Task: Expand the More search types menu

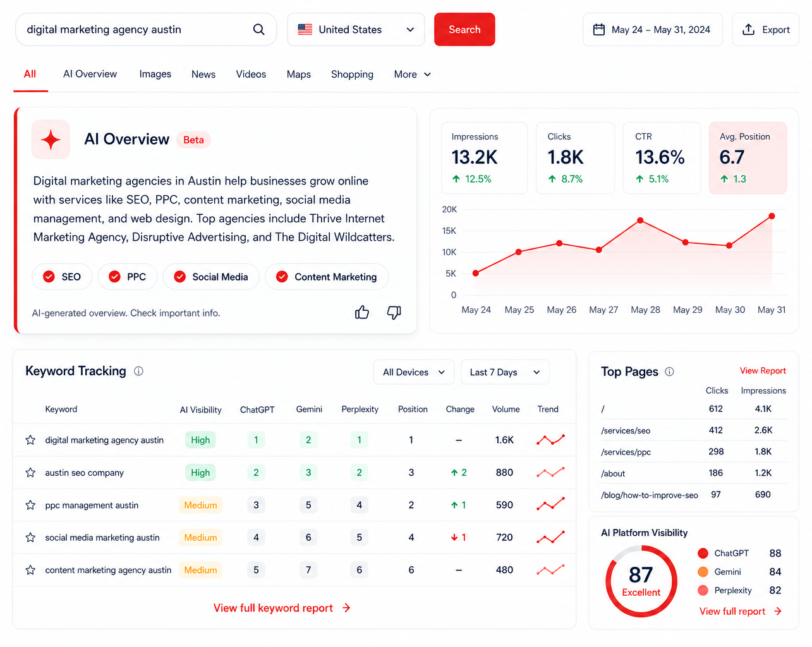Action: tap(413, 75)
